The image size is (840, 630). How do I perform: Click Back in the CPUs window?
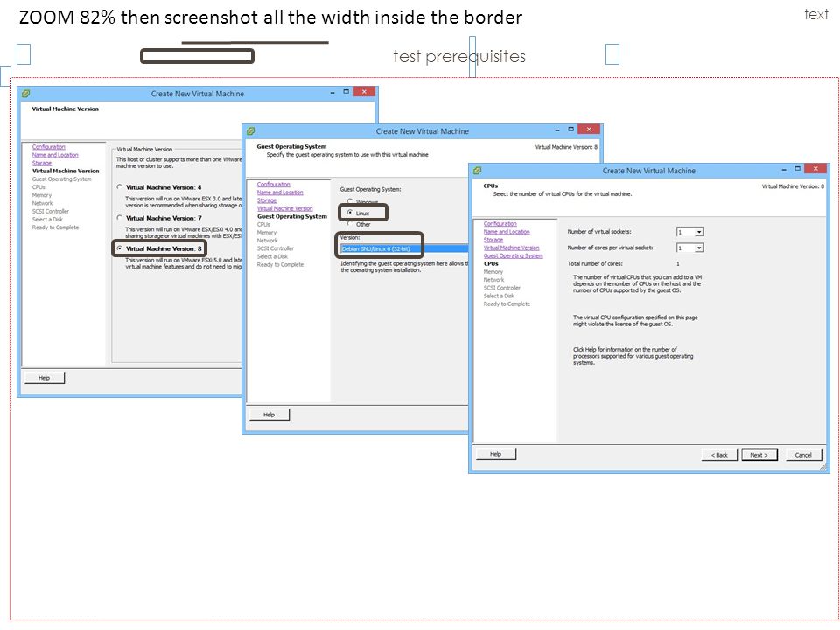(x=719, y=455)
